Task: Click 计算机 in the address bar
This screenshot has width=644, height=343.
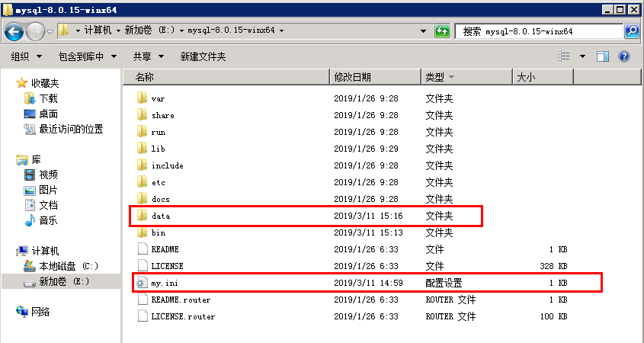Action: pyautogui.click(x=98, y=30)
